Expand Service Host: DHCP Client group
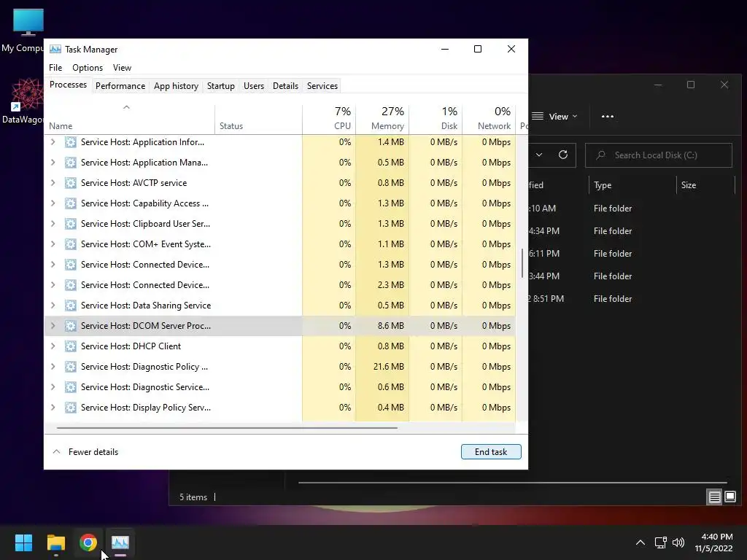Screen dimensions: 747x560 pyautogui.click(x=53, y=346)
